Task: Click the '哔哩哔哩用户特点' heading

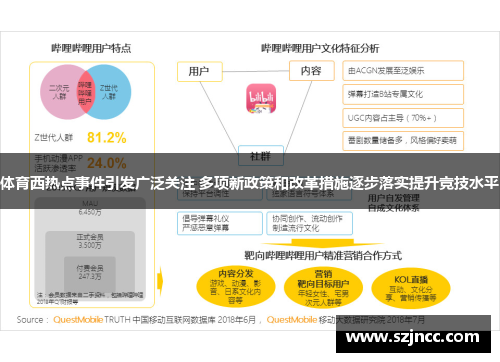Action: pyautogui.click(x=91, y=48)
